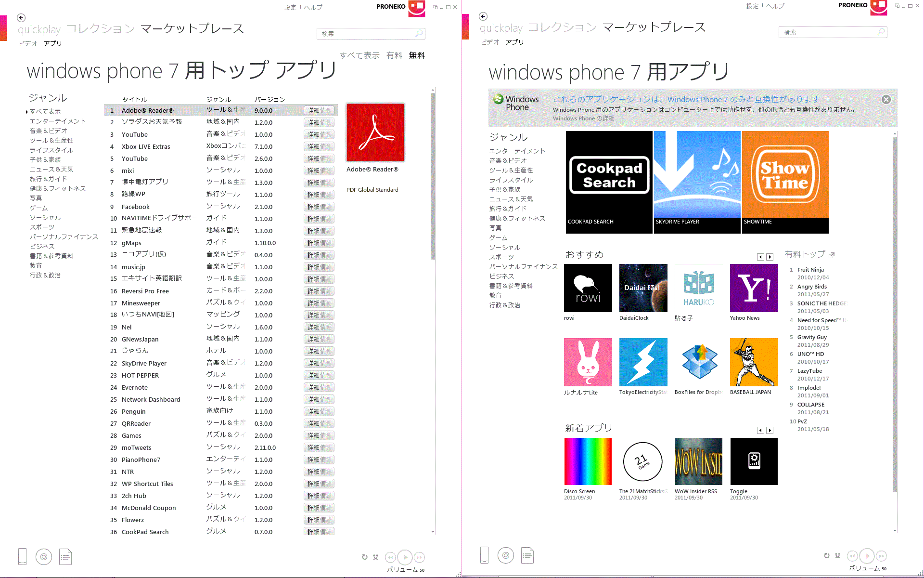Open the rowi app icon
Screen dimensions: 924x578
[x=588, y=288]
